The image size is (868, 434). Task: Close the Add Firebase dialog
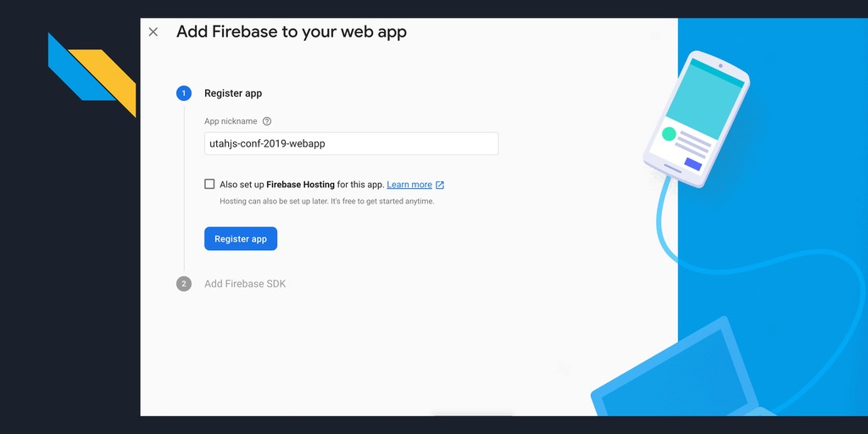pyautogui.click(x=153, y=32)
